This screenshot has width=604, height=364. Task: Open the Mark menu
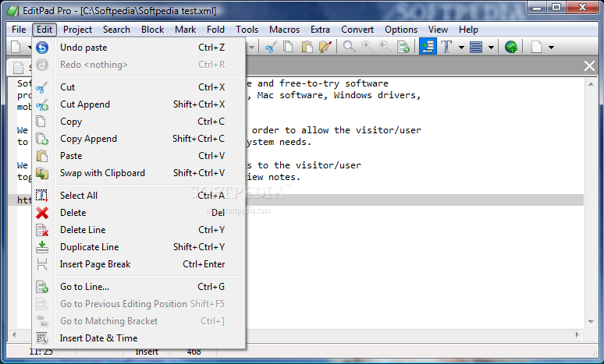[185, 30]
